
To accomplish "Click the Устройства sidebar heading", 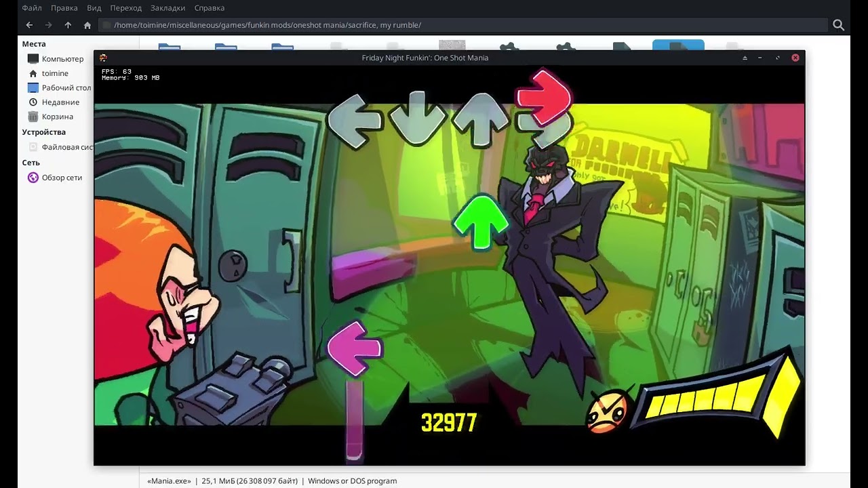I will point(43,132).
